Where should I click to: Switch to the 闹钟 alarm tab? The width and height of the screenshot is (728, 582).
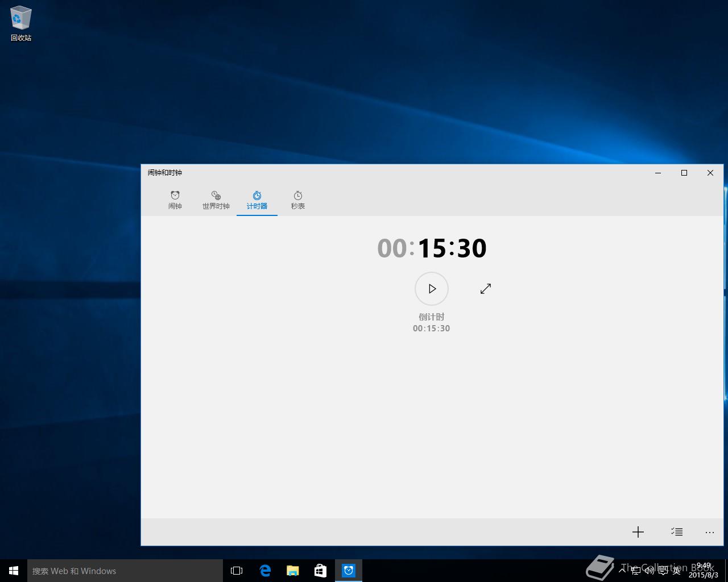pyautogui.click(x=175, y=200)
